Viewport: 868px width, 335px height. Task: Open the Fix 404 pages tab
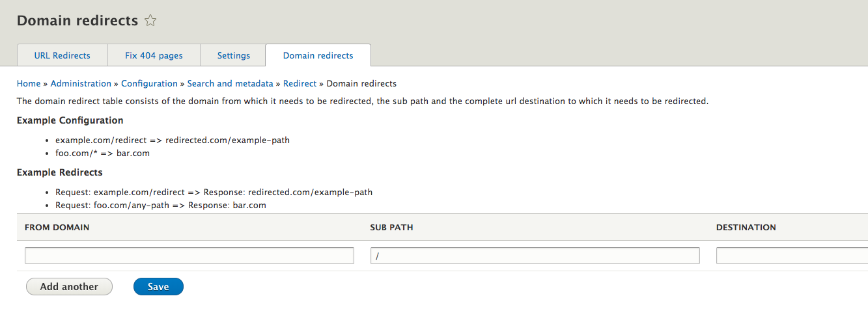pyautogui.click(x=154, y=55)
